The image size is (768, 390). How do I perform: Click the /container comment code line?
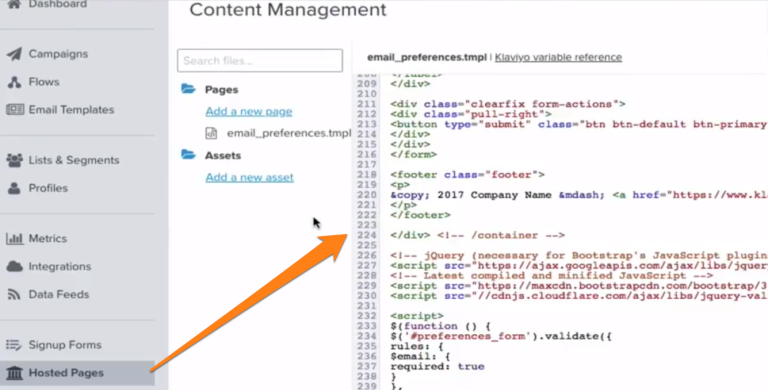[478, 235]
